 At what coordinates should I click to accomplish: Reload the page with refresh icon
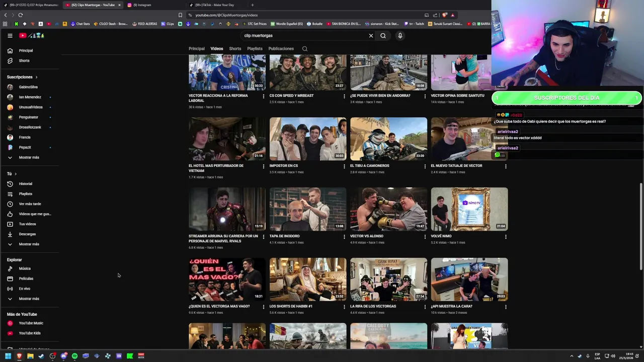[x=20, y=15]
